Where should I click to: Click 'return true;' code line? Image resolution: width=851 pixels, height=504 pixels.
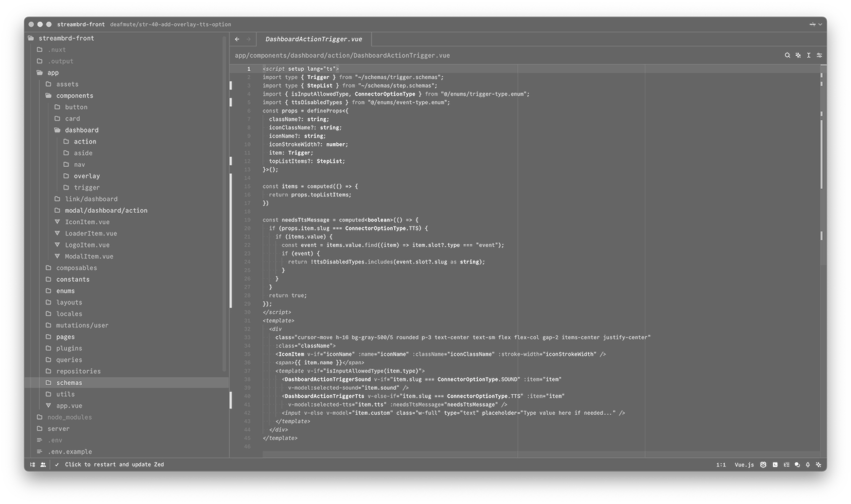click(x=287, y=295)
